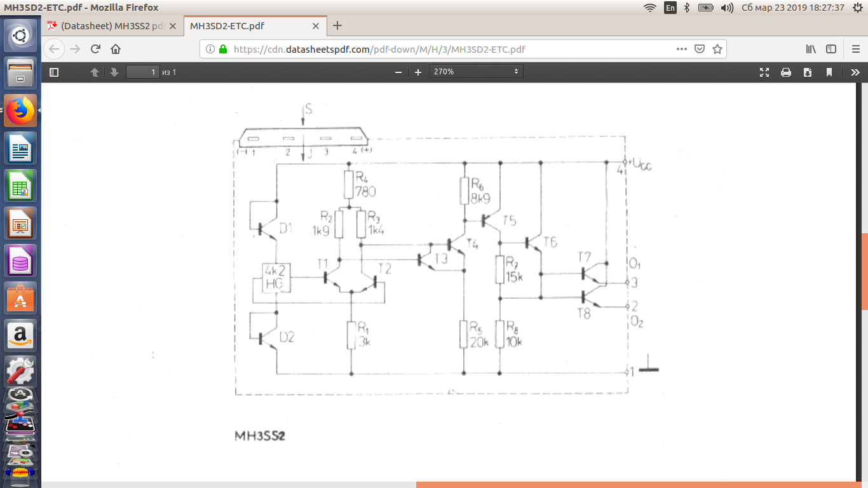The width and height of the screenshot is (868, 488).
Task: Go back in Firefox history
Action: tap(54, 49)
